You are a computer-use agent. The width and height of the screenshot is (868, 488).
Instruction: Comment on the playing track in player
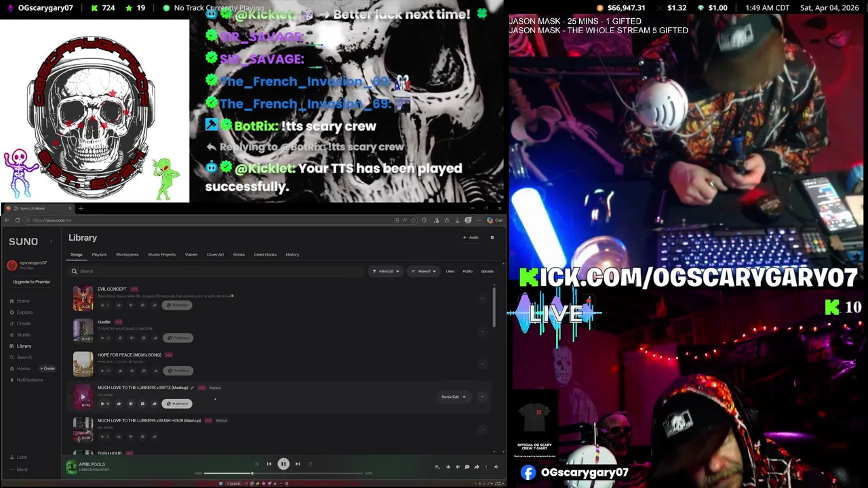coord(467,467)
